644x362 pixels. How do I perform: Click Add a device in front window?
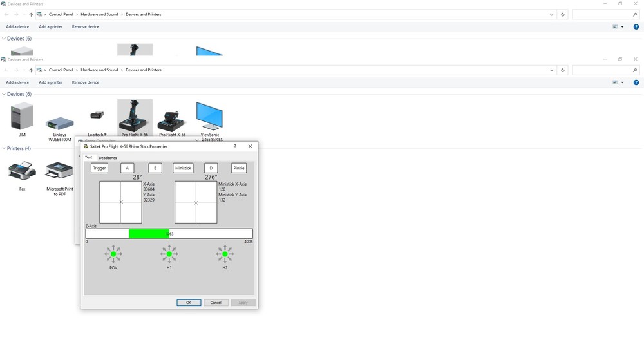pyautogui.click(x=17, y=82)
